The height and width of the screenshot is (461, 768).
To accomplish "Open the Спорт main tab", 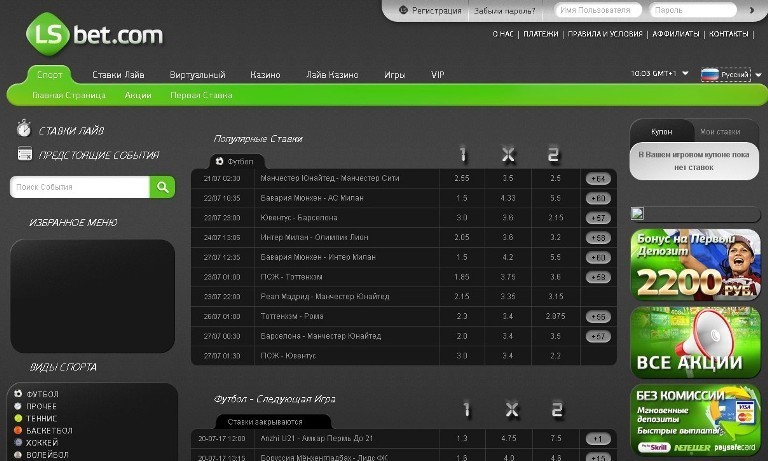I will 49,74.
